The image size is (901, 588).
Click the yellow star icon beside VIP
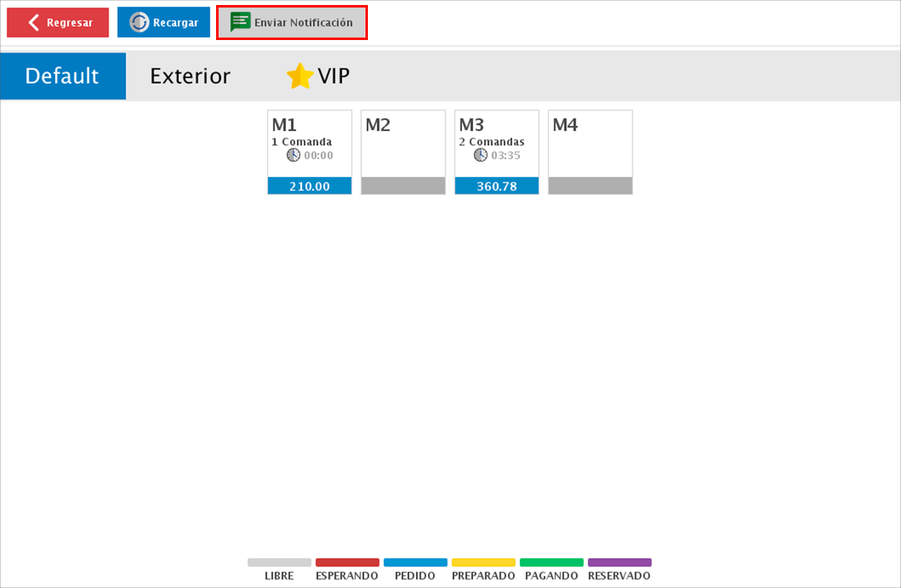click(x=299, y=76)
